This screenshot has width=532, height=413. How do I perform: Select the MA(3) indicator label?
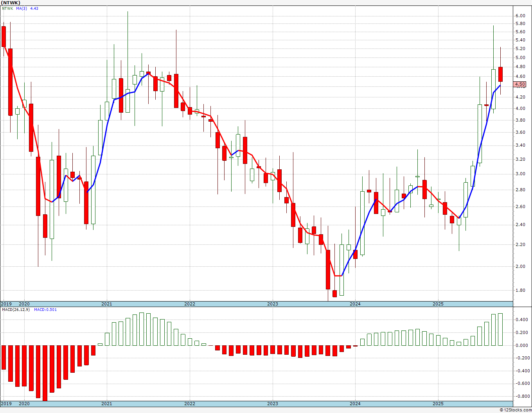22,8
